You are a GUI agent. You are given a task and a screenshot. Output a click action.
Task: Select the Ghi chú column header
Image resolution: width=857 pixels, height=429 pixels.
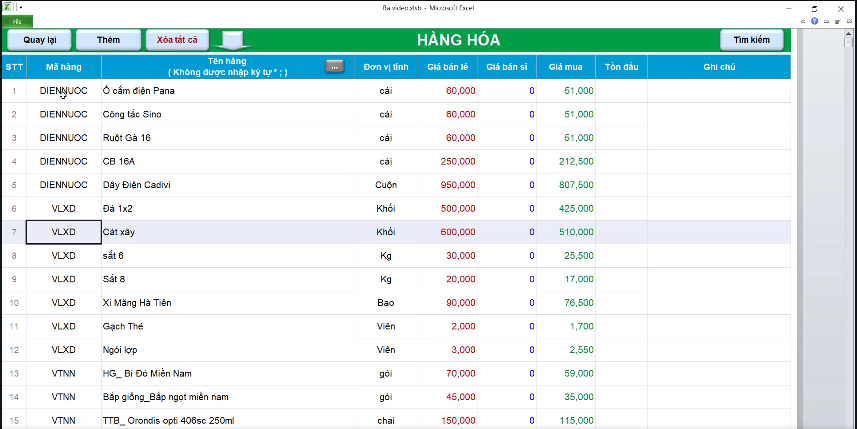719,67
